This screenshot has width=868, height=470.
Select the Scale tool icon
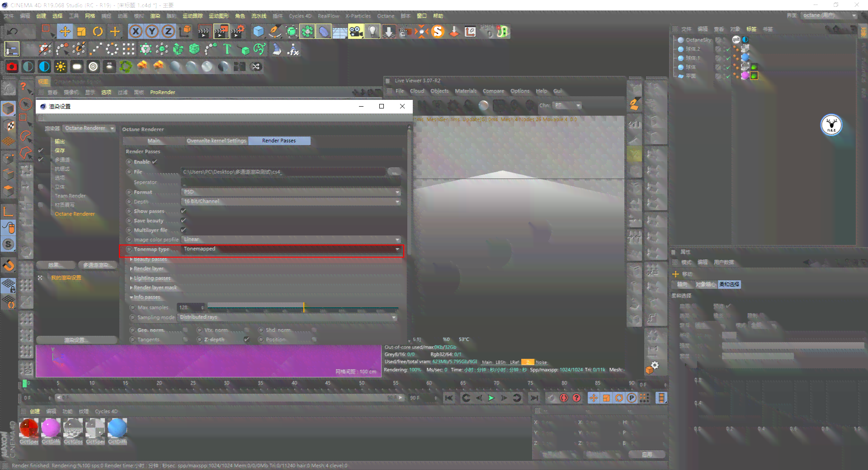[81, 32]
